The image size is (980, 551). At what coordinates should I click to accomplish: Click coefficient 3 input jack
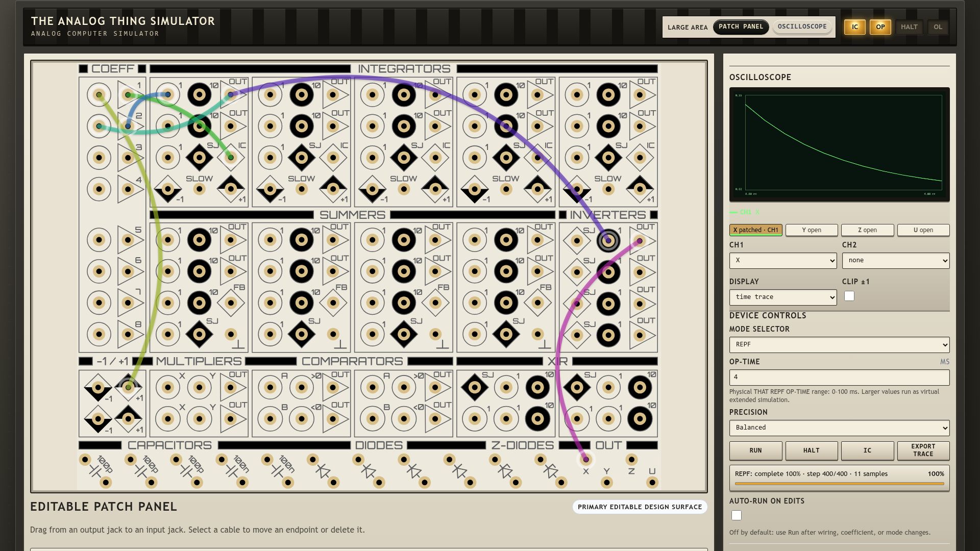tap(99, 158)
